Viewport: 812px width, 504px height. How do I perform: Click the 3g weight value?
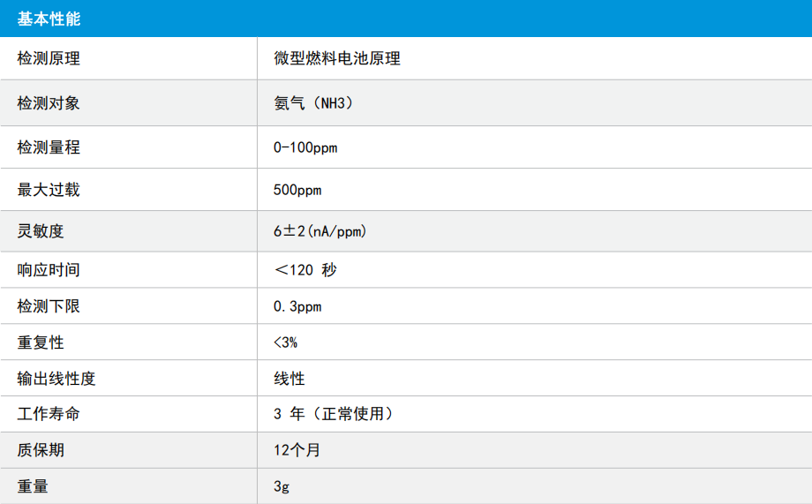pos(282,486)
